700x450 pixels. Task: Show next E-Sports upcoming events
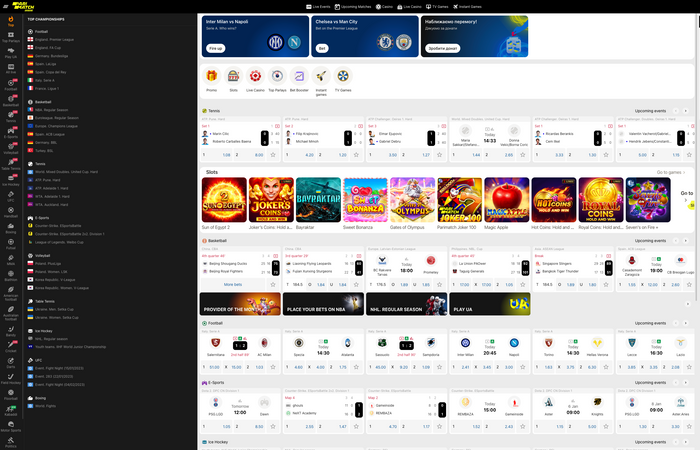686,383
